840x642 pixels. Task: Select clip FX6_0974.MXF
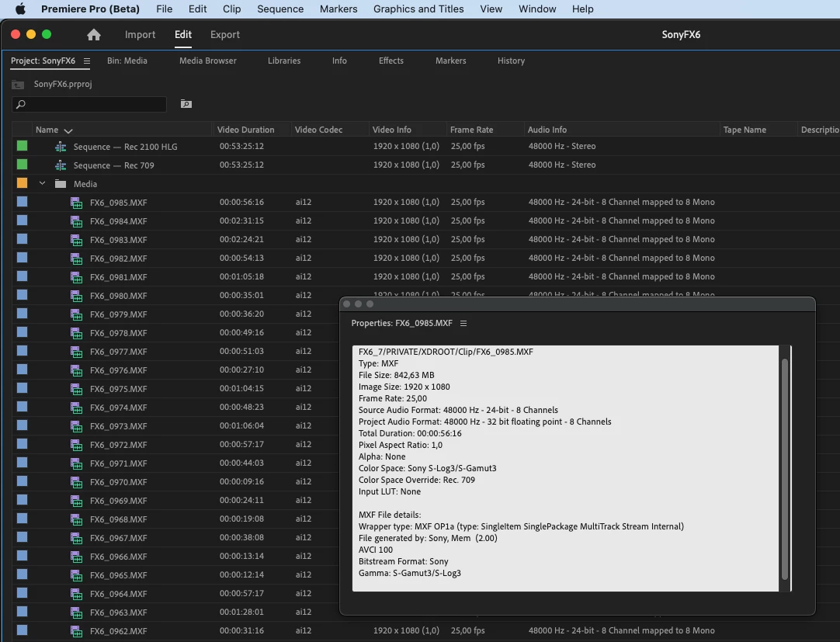(119, 408)
